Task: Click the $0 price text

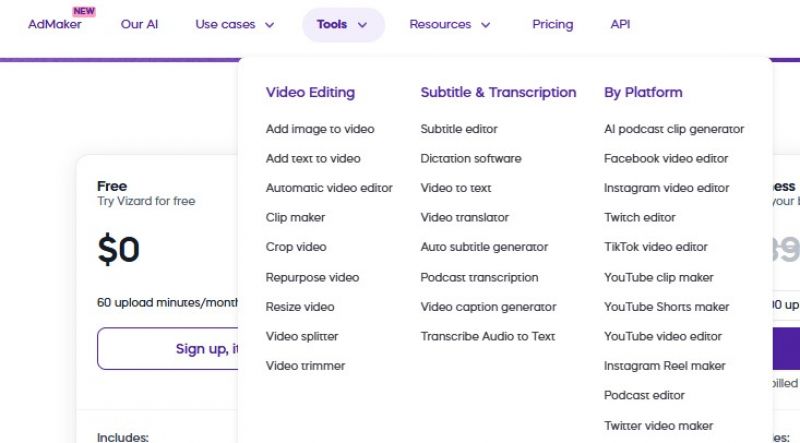Action: point(118,250)
